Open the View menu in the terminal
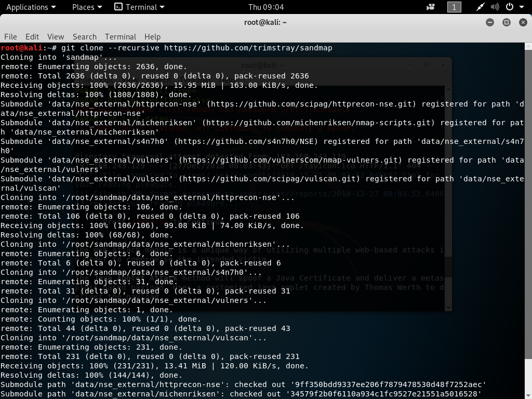Viewport: 532px width, 399px height. coord(55,37)
